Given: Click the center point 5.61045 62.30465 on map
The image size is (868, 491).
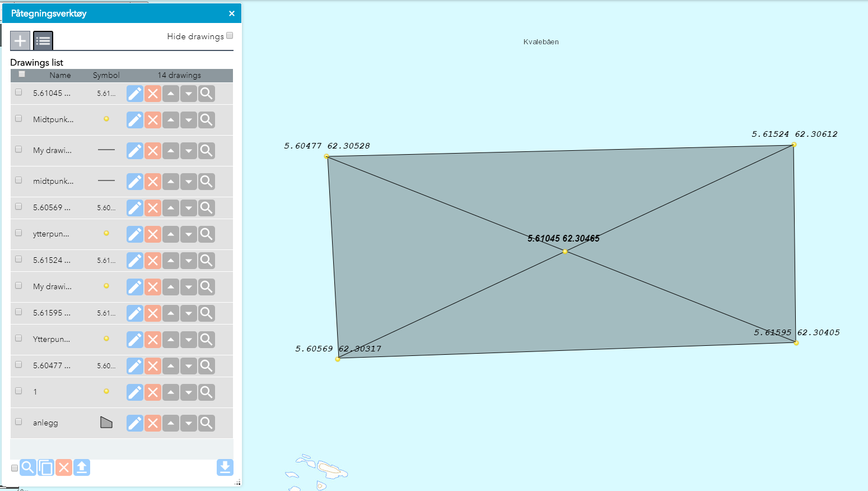Looking at the screenshot, I should point(565,252).
